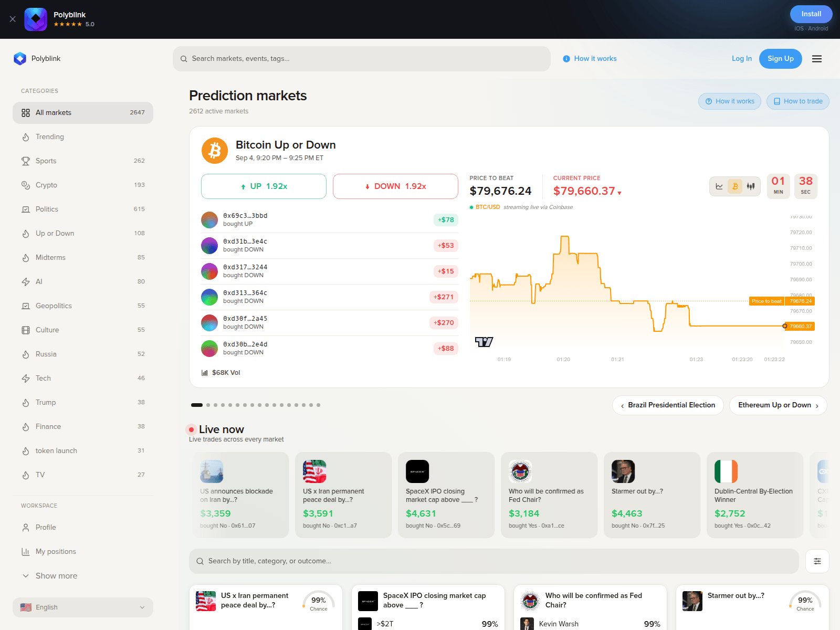Select All markets category
This screenshot has height=630, width=840.
click(x=83, y=113)
